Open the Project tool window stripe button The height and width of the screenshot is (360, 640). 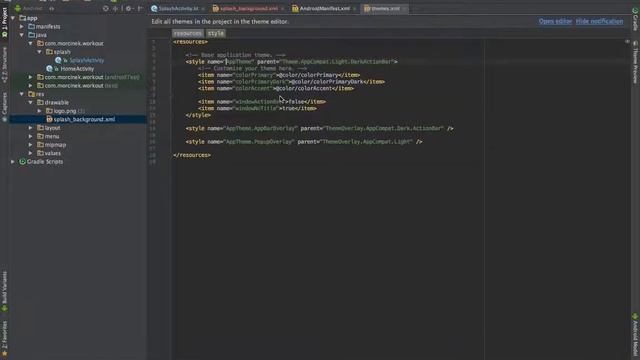point(4,22)
